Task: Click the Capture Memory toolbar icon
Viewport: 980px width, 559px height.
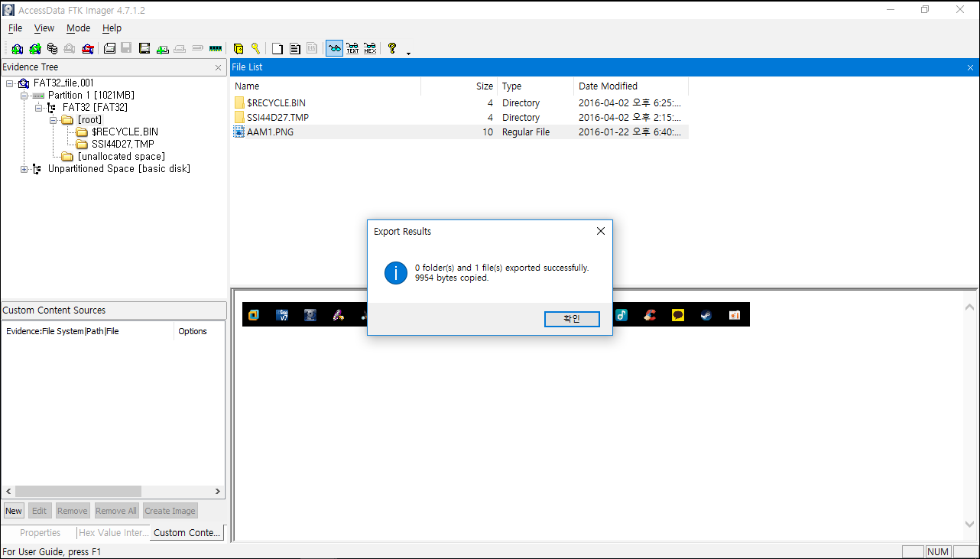Action: coord(216,49)
